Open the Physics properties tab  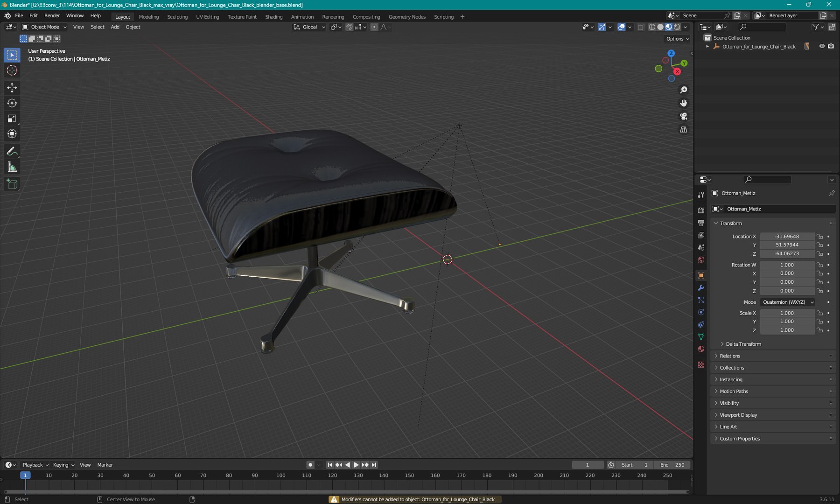click(701, 312)
